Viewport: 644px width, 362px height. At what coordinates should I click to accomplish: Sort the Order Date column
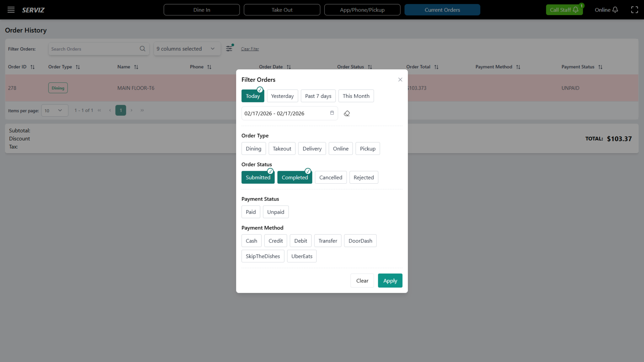(x=289, y=67)
